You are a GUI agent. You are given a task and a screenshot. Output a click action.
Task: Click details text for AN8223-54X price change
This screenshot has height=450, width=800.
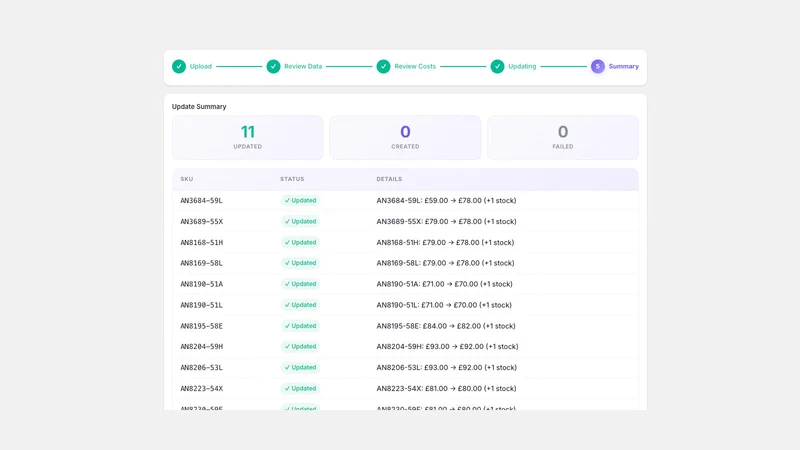446,388
